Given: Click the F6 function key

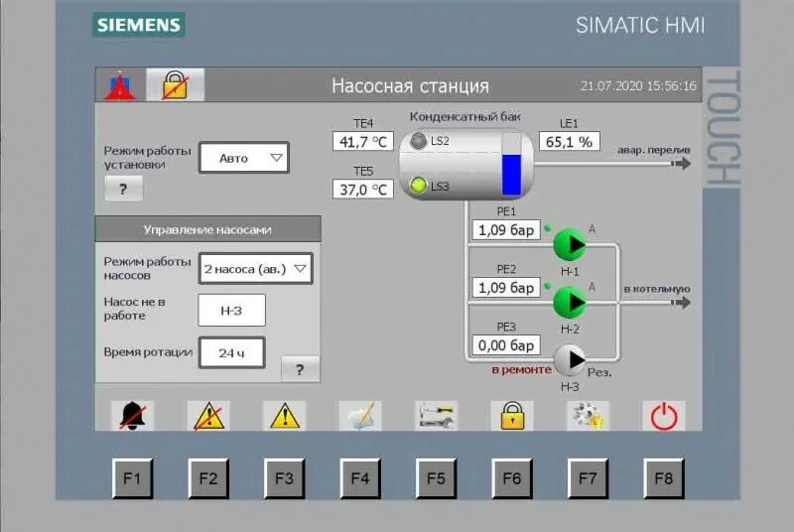Looking at the screenshot, I should (x=512, y=478).
